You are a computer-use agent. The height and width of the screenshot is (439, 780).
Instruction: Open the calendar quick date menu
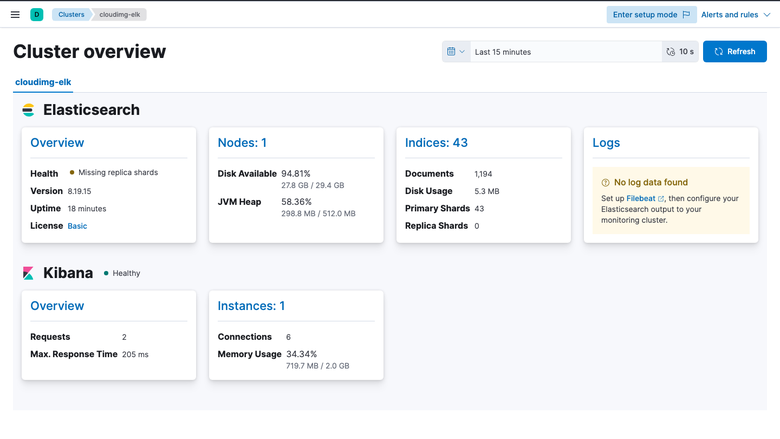click(x=456, y=52)
